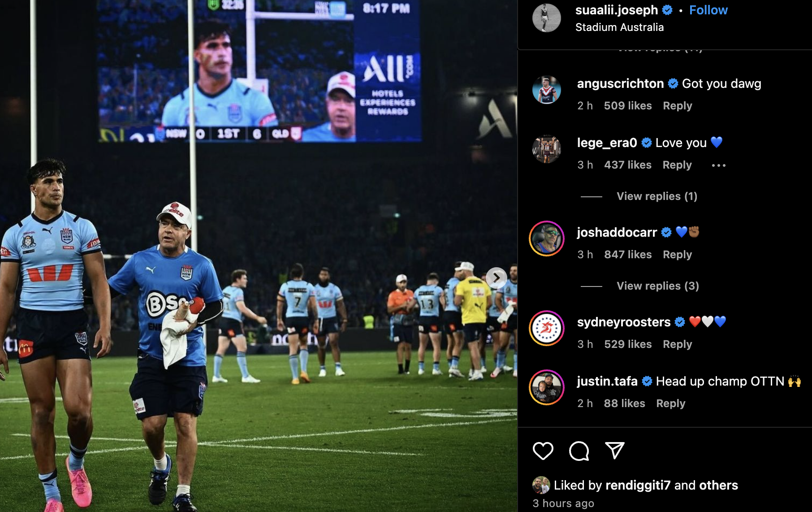
Task: Open more options on lege_era0 comment
Action: click(718, 165)
